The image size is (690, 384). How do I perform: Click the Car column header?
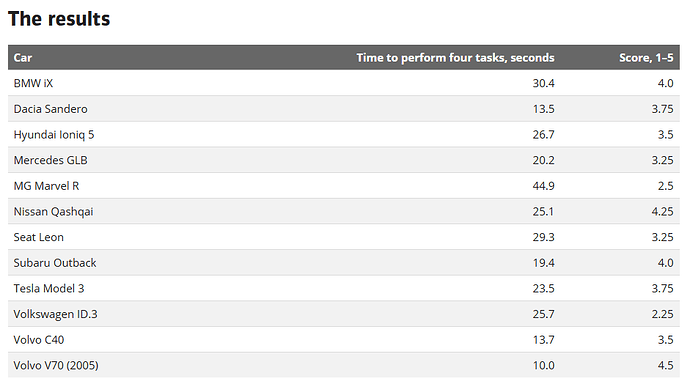coord(22,58)
